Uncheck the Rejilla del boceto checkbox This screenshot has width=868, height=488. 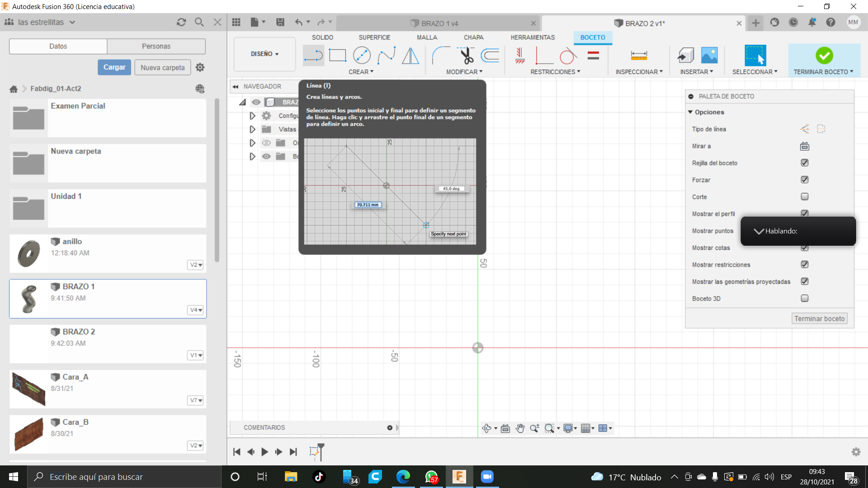[x=805, y=163]
